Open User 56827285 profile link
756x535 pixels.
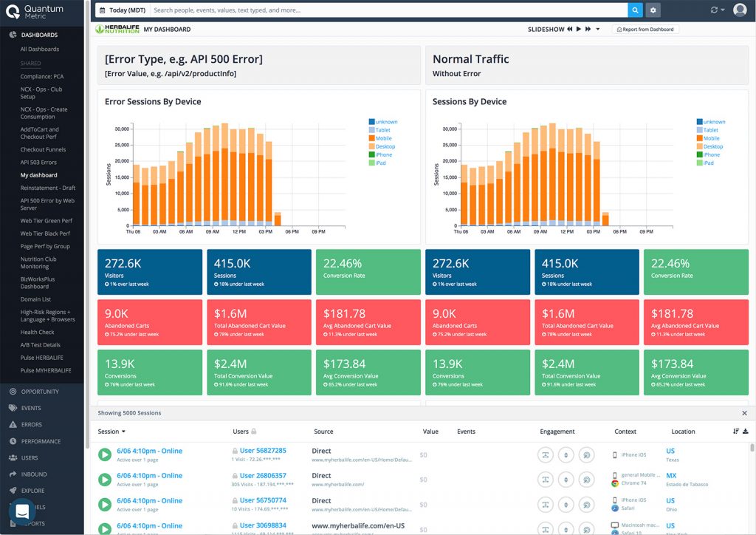263,451
